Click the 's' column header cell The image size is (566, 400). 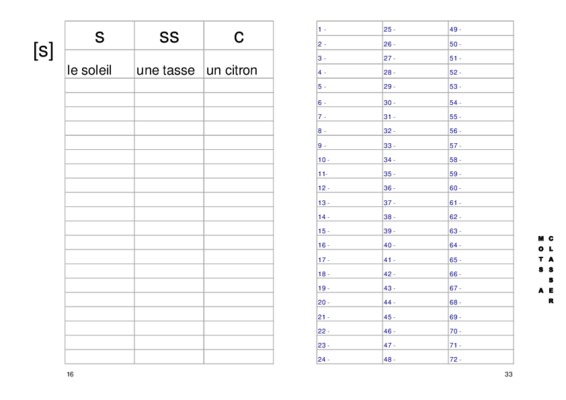(x=100, y=35)
